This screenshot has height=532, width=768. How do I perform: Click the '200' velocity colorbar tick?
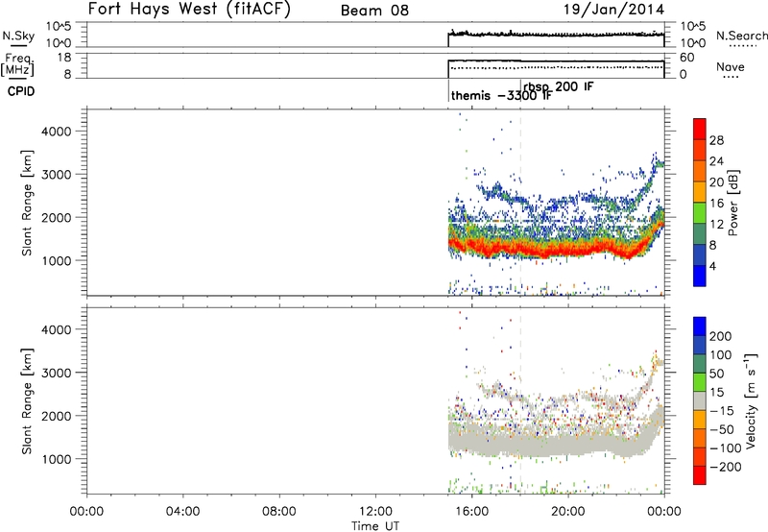click(x=721, y=336)
